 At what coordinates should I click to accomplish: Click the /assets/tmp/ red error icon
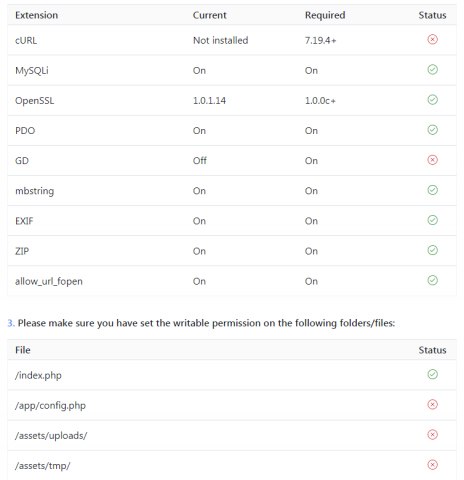click(432, 465)
